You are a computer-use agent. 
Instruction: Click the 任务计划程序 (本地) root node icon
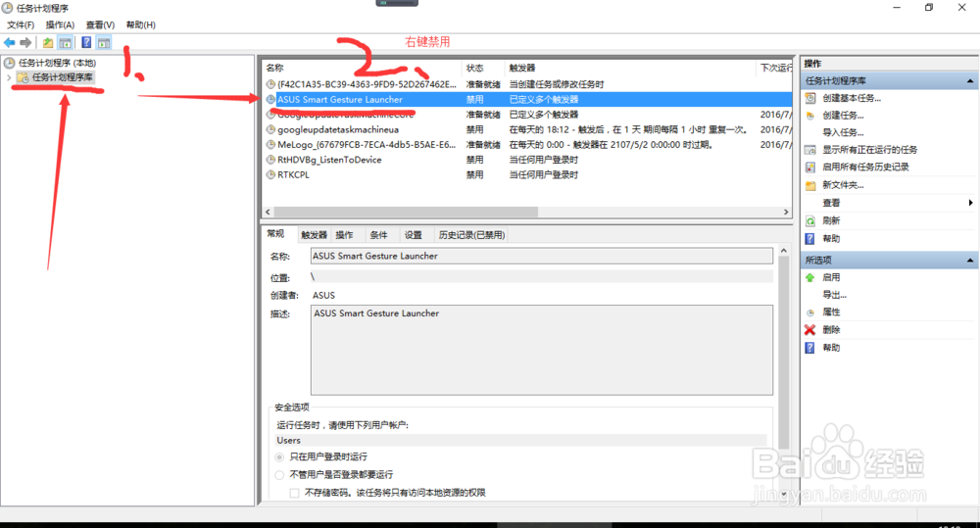[x=10, y=63]
